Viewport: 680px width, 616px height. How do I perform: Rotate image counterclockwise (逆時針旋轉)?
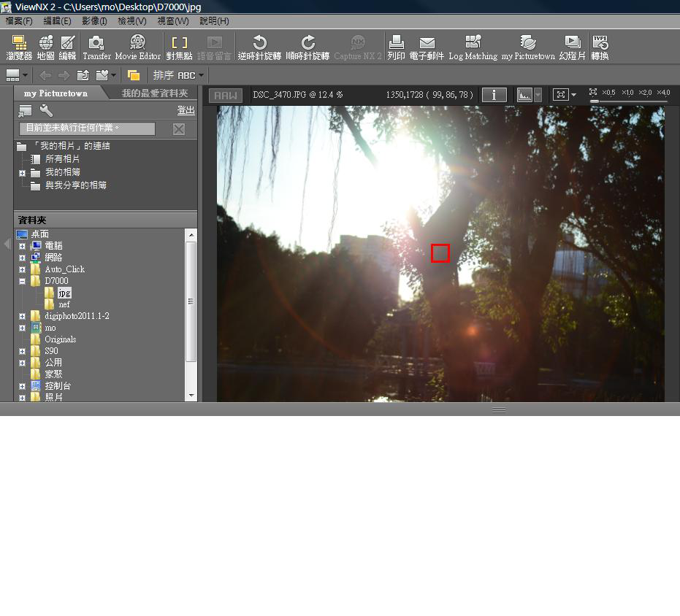[x=259, y=47]
